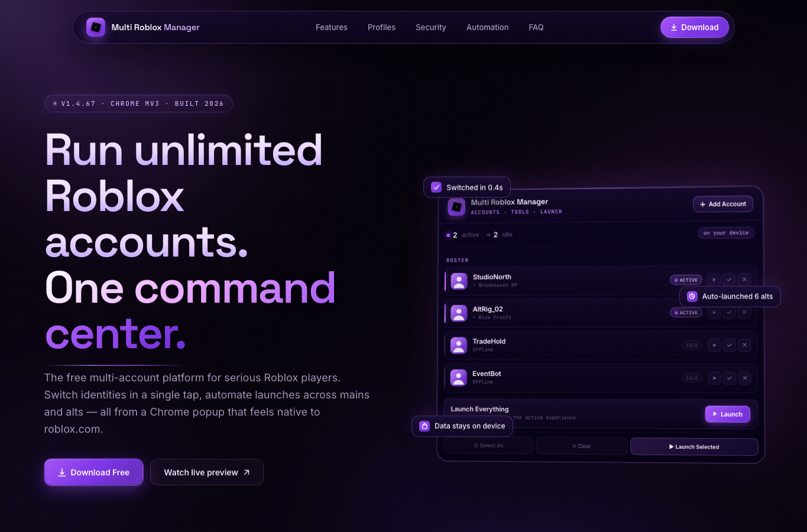
Task: Open the FAQ nav link
Action: 536,27
